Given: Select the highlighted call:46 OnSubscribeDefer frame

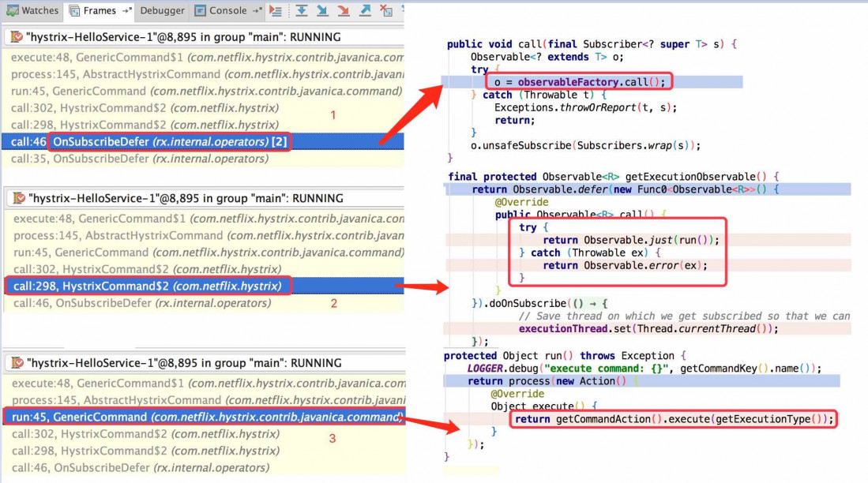Looking at the screenshot, I should (169, 142).
